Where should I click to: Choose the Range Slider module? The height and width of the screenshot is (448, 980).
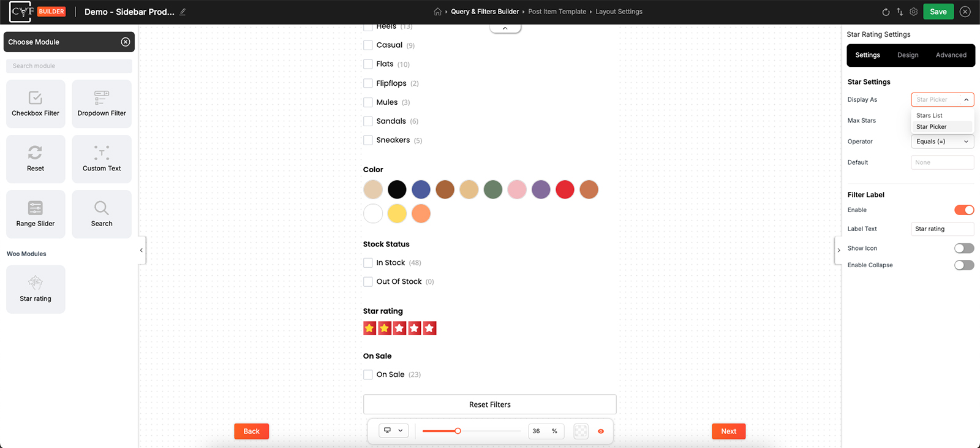point(36,214)
